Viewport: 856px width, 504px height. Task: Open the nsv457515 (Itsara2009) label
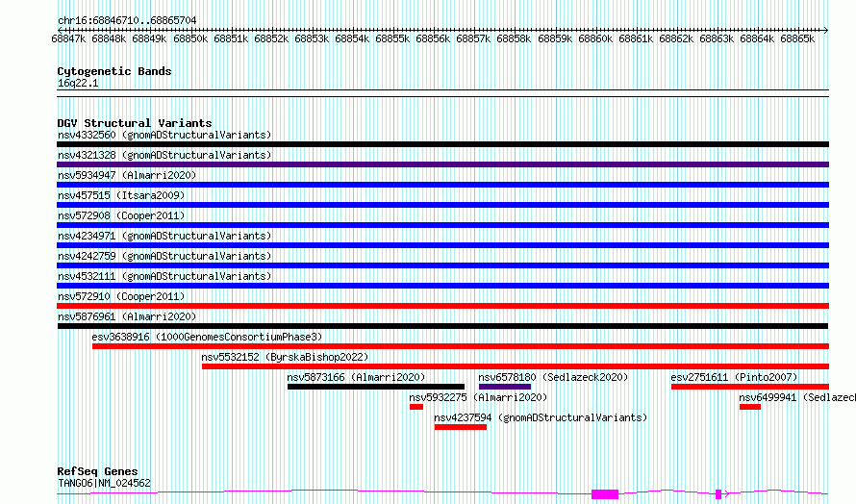click(121, 195)
